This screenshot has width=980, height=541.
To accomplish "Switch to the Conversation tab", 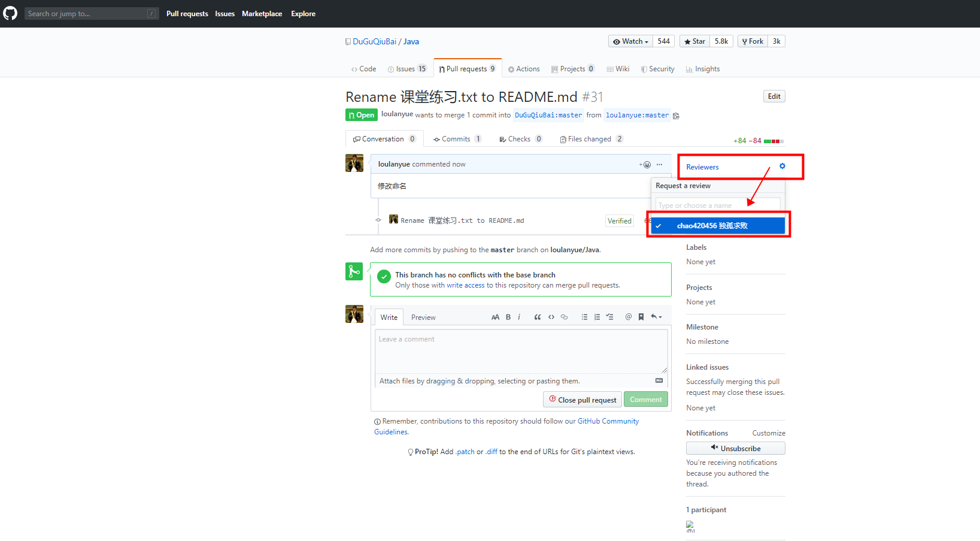I will [384, 139].
